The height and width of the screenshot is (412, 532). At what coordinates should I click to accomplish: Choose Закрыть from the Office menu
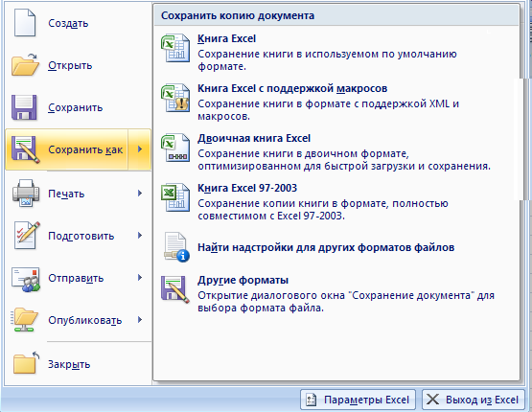[x=78, y=363]
